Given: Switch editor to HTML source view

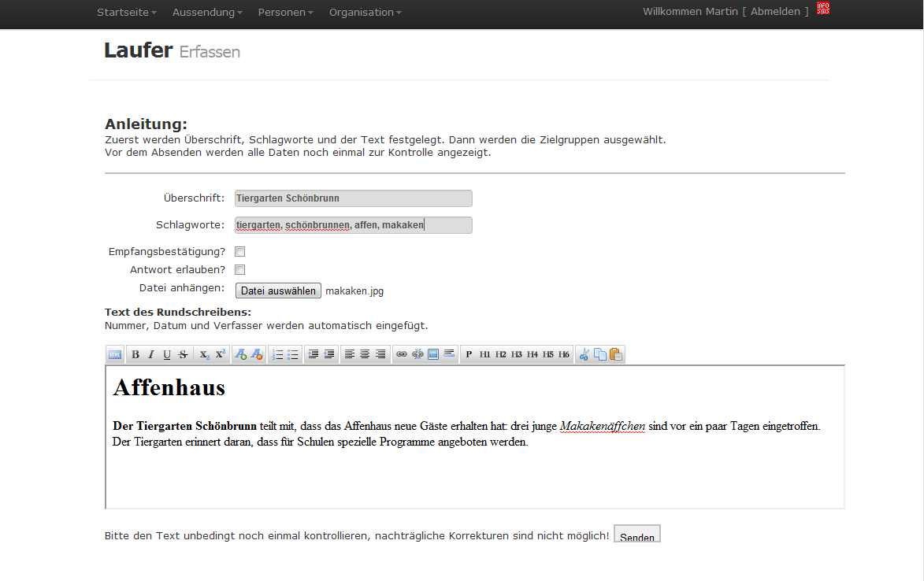Looking at the screenshot, I should [x=115, y=355].
